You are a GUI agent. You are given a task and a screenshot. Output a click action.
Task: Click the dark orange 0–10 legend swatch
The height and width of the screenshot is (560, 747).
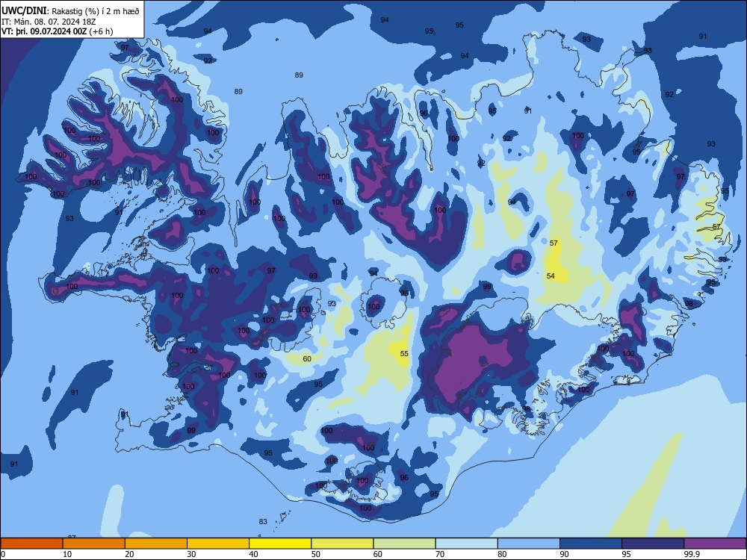[31, 544]
